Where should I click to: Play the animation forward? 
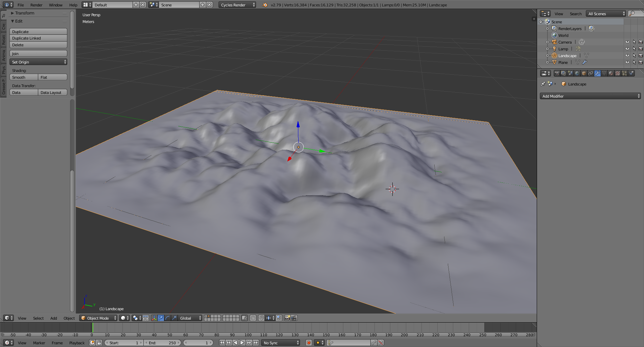(242, 343)
